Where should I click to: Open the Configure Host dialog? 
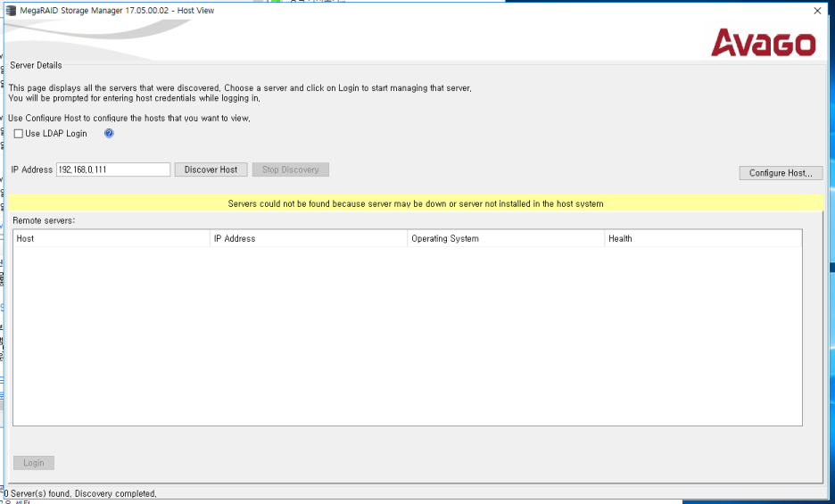pos(781,173)
